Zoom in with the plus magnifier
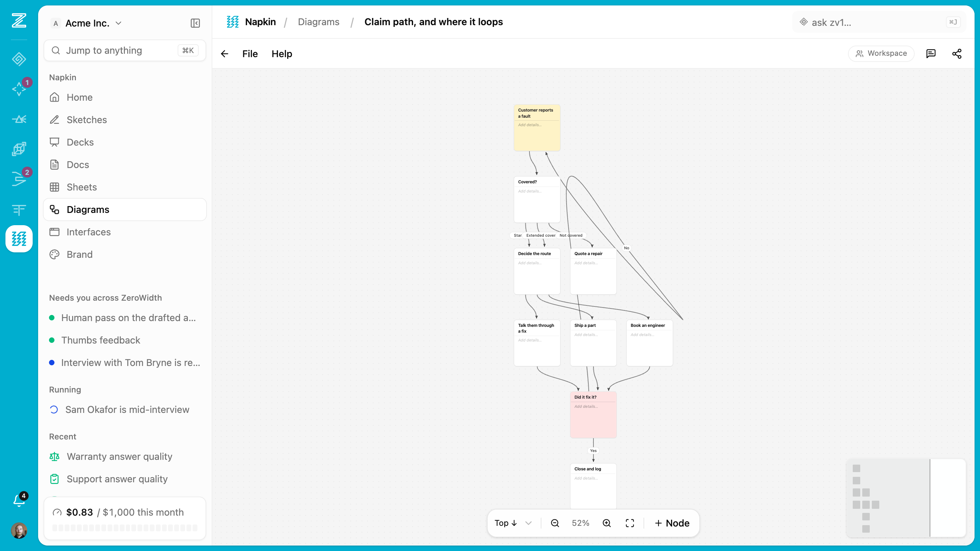980x551 pixels. tap(606, 523)
